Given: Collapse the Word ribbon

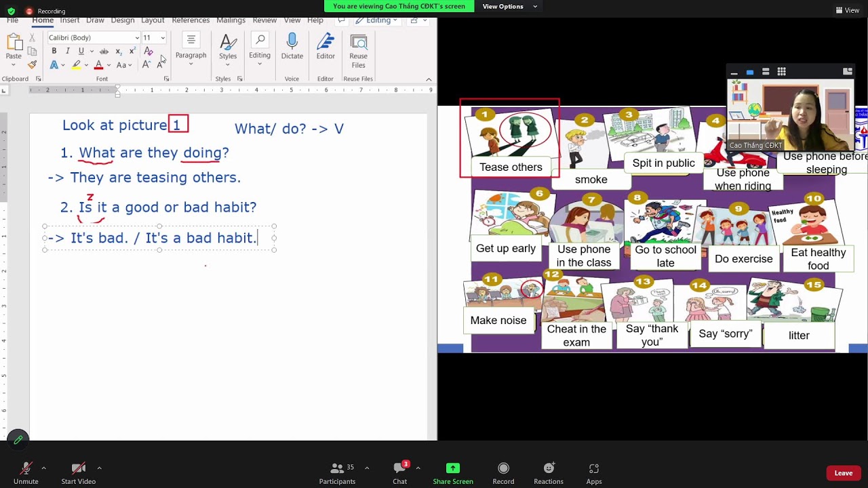Looking at the screenshot, I should 429,79.
